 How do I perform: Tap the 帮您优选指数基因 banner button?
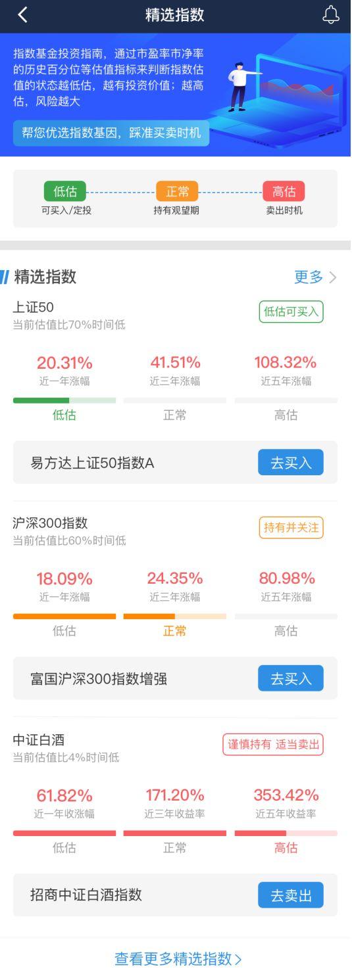(x=111, y=133)
